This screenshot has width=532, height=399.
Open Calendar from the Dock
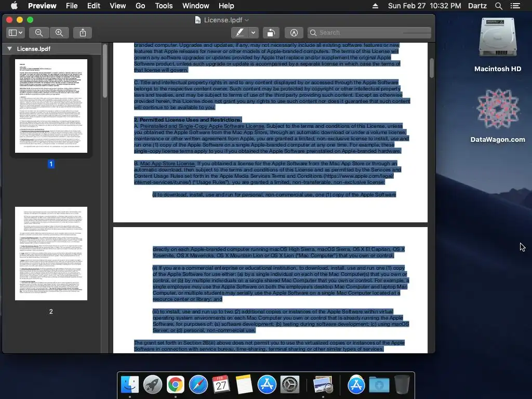coord(221,385)
